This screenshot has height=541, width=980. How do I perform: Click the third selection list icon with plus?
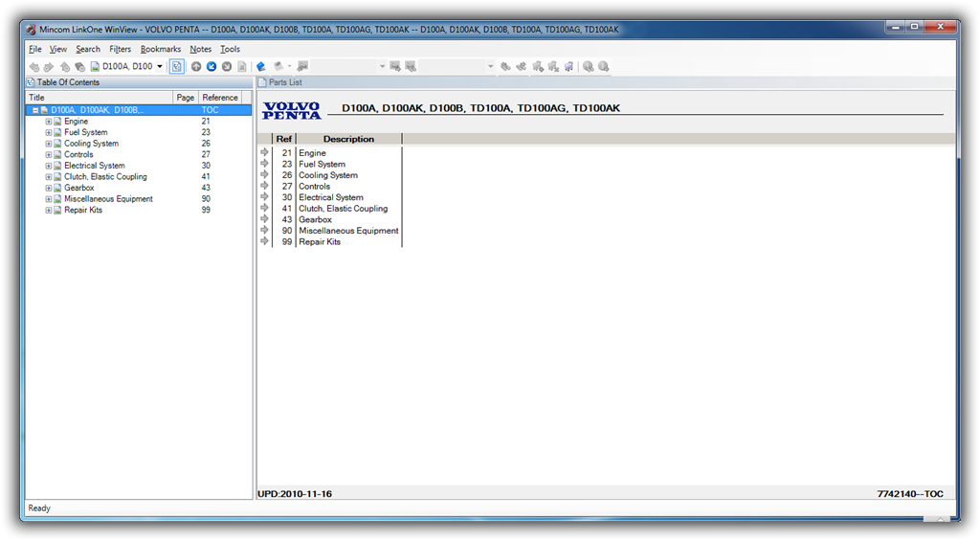(x=538, y=66)
